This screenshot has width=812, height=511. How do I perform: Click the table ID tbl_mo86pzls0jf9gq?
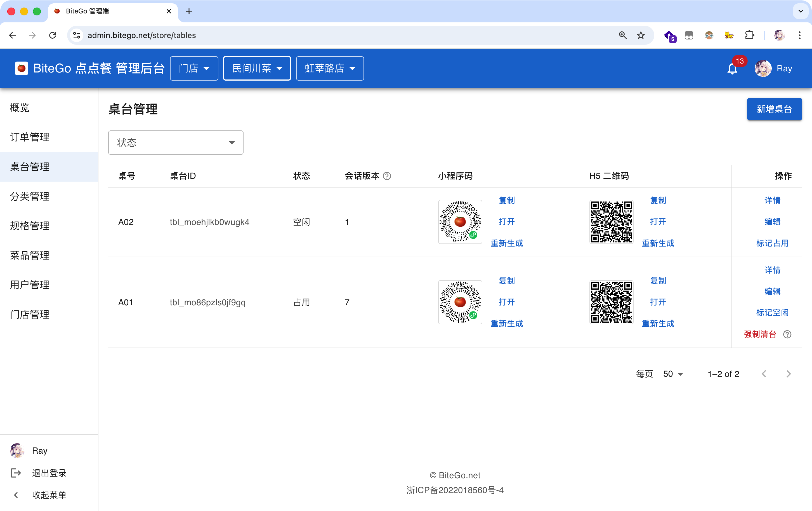[207, 303]
